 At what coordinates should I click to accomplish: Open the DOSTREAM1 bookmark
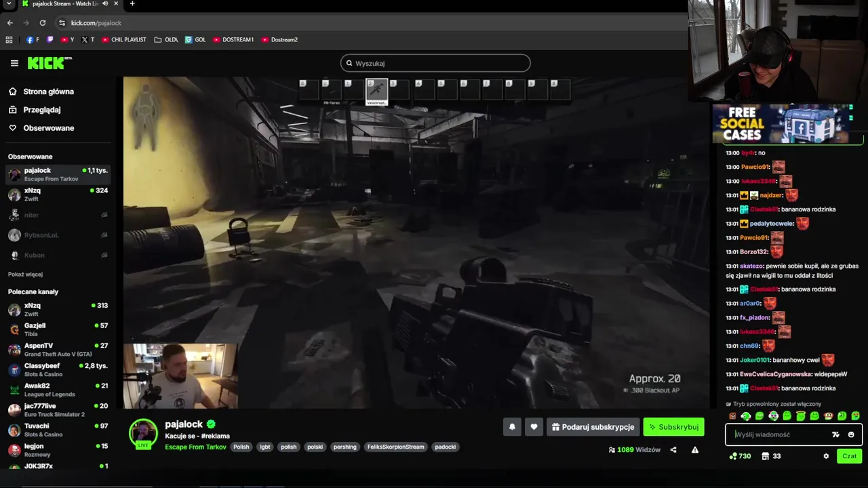pos(233,39)
